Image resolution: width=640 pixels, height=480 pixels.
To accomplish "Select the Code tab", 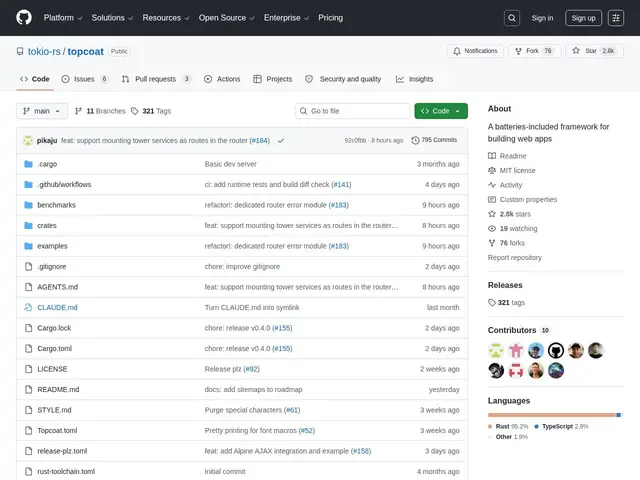I will point(35,79).
